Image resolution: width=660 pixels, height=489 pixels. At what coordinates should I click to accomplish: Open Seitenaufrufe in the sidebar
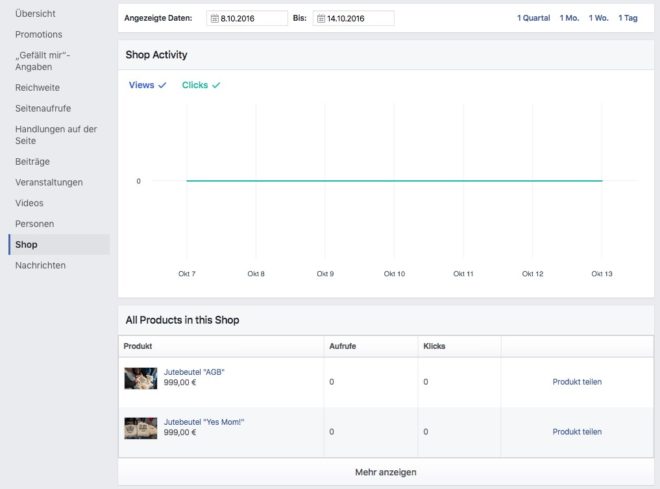(43, 108)
